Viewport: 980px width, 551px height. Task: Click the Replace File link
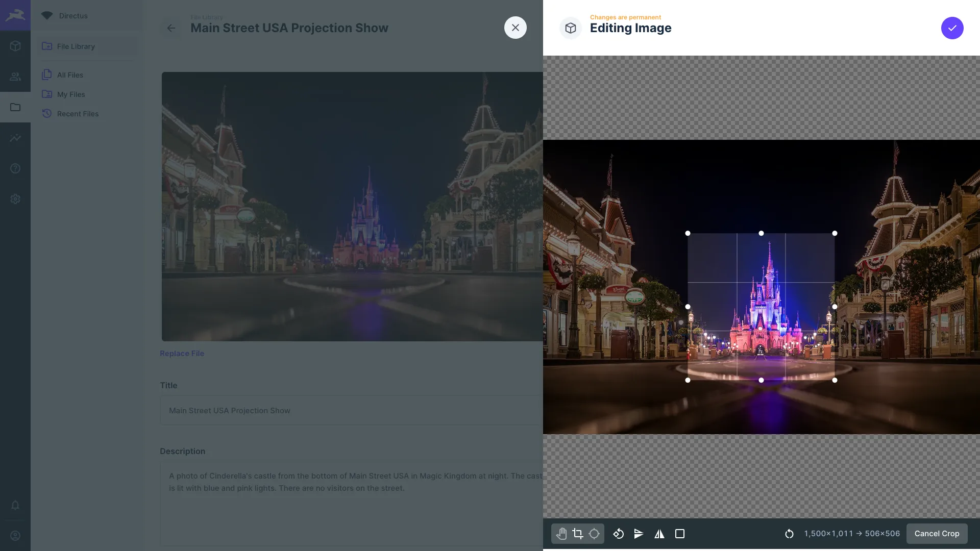point(182,353)
